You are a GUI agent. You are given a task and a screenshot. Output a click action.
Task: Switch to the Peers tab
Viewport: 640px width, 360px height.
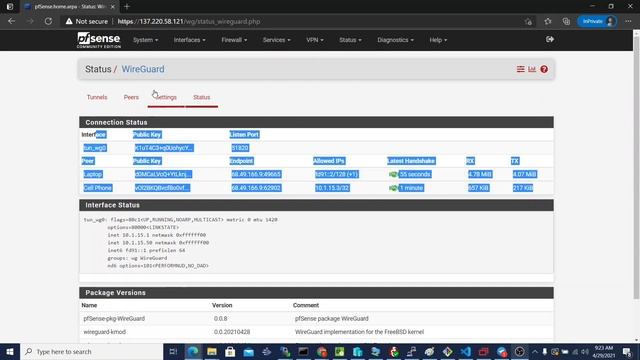point(131,97)
